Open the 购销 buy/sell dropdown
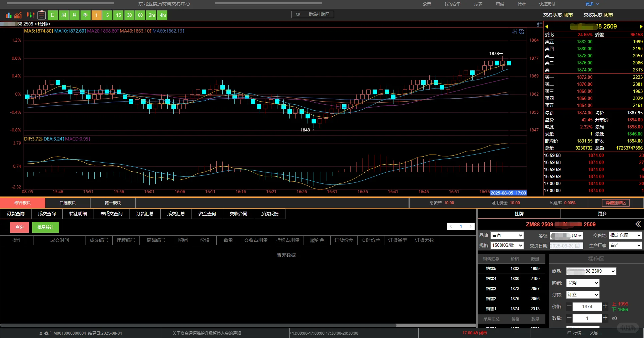The width and height of the screenshot is (644, 338). tap(583, 283)
